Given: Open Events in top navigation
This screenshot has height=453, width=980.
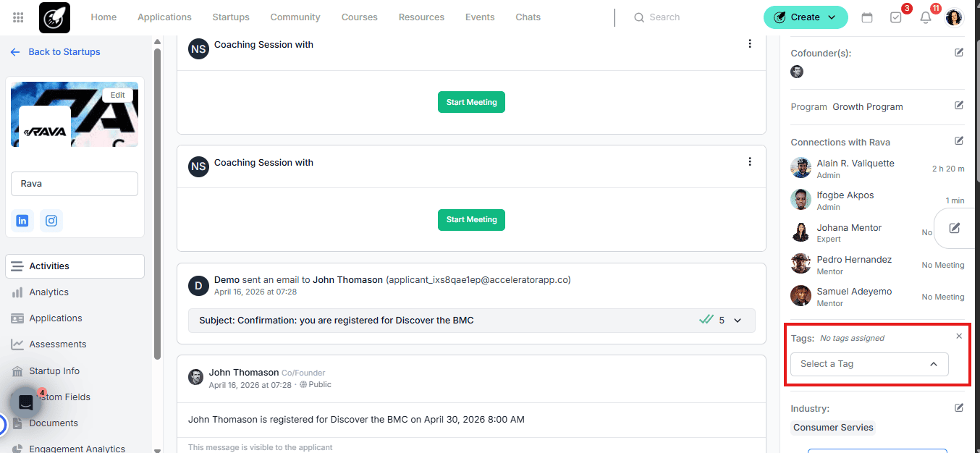Looking at the screenshot, I should pos(480,17).
